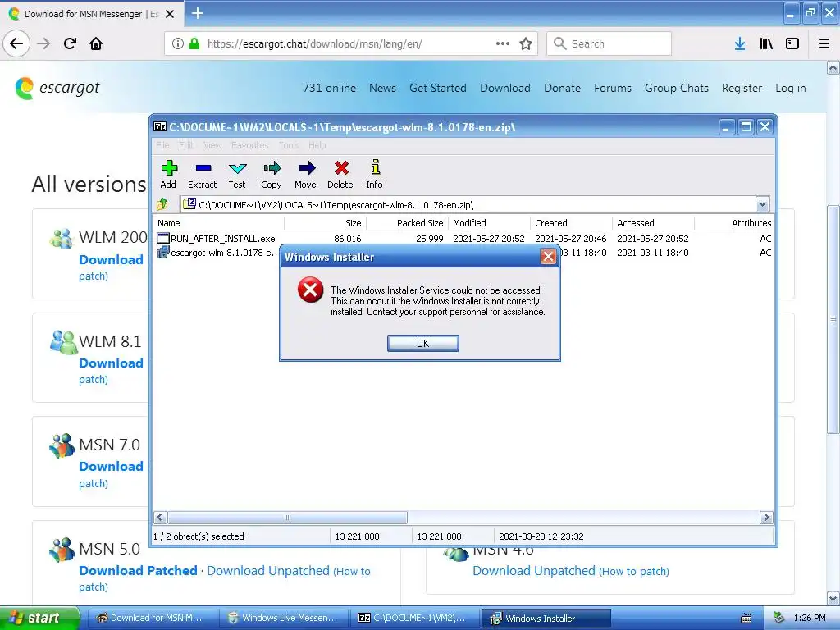Open the Help menu in 7-Zip
This screenshot has width=840, height=630.
317,145
